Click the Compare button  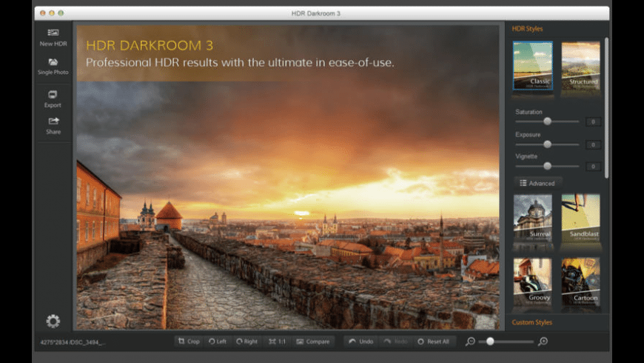coord(313,342)
